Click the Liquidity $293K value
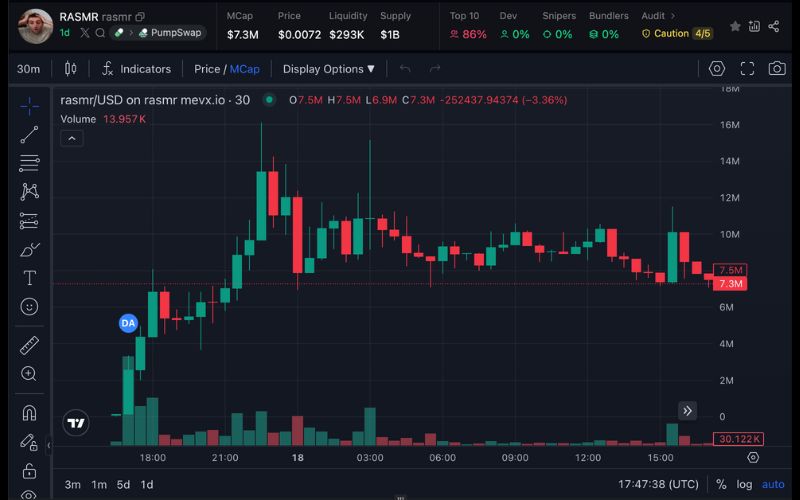 pos(346,35)
